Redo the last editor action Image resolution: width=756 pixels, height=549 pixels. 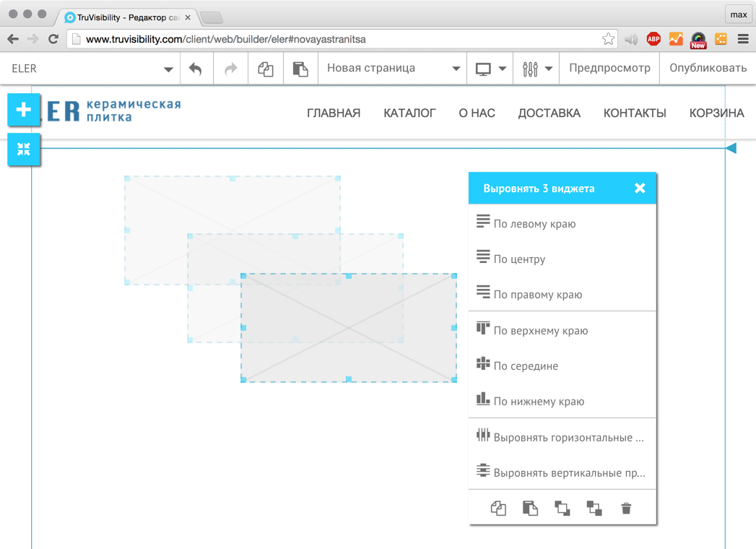point(231,69)
